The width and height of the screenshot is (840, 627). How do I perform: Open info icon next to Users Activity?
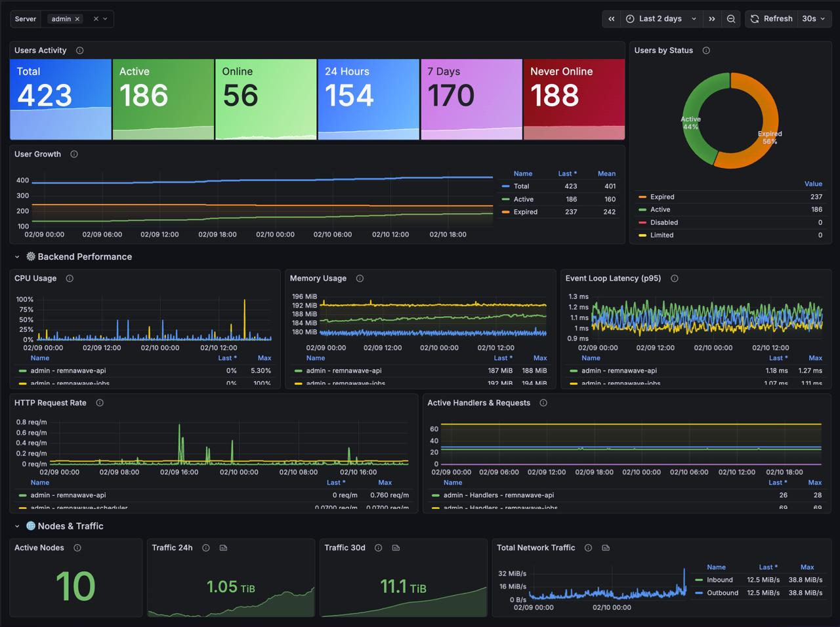[79, 51]
